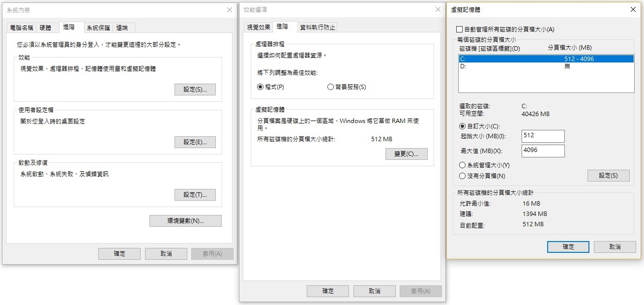Click 確定 in 系統內容 window

click(119, 254)
